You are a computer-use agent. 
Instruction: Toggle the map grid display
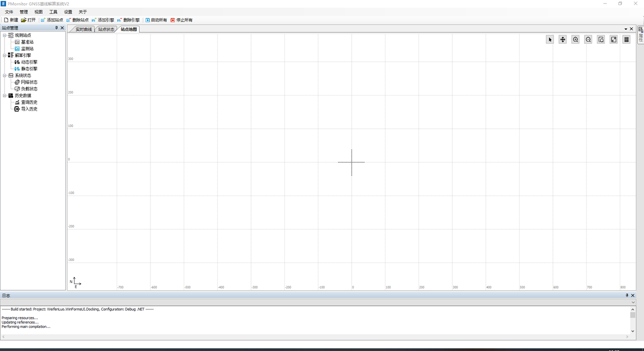pos(626,39)
